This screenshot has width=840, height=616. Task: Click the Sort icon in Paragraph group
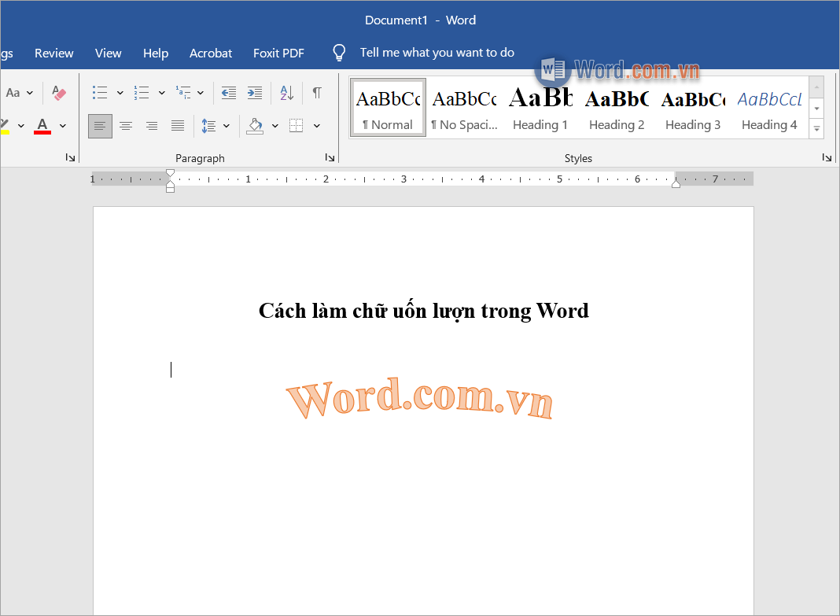(x=286, y=93)
